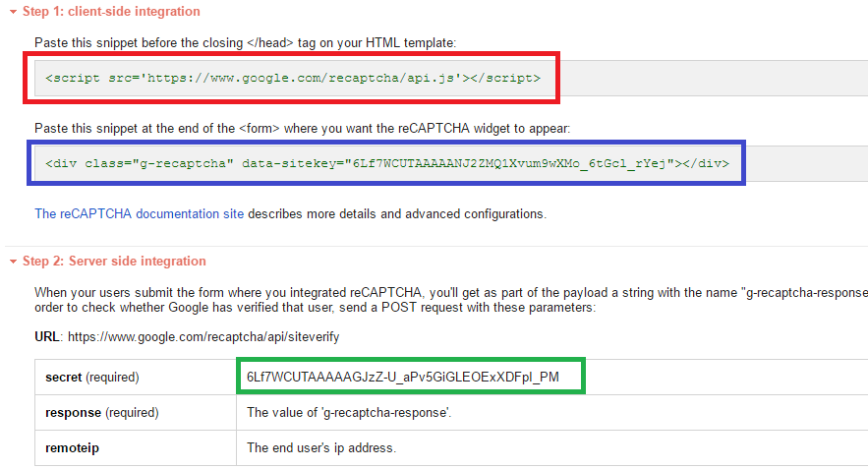
Task: Click the siteverify URL text
Action: [x=203, y=336]
